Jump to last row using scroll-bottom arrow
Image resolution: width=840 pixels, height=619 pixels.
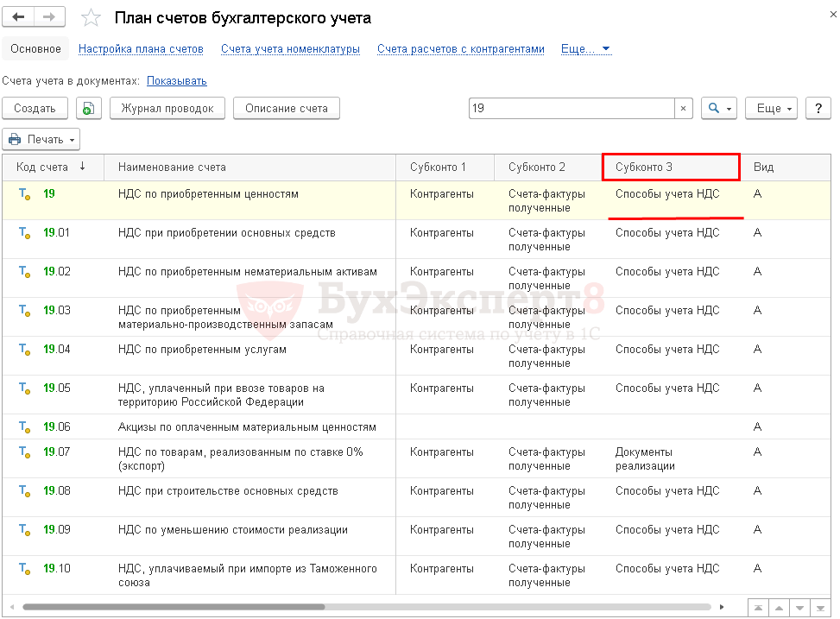[x=821, y=608]
